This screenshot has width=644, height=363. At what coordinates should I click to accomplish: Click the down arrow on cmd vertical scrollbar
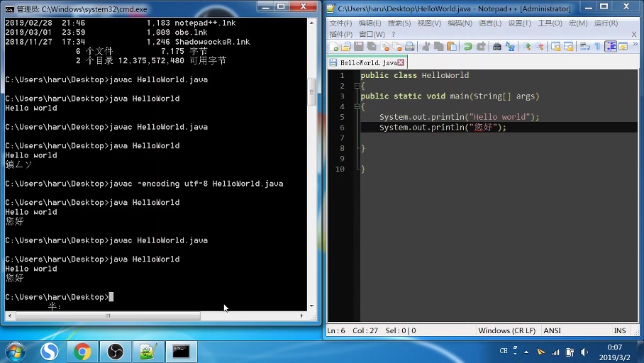point(312,306)
